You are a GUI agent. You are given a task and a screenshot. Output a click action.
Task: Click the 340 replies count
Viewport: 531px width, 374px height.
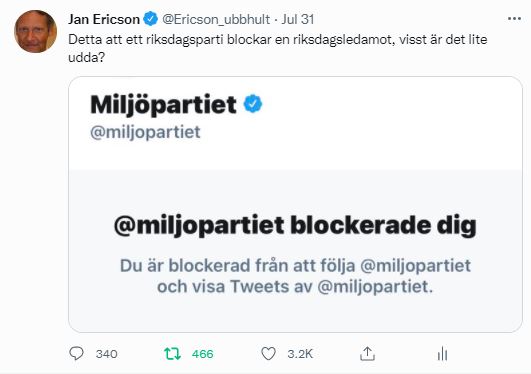coord(107,354)
